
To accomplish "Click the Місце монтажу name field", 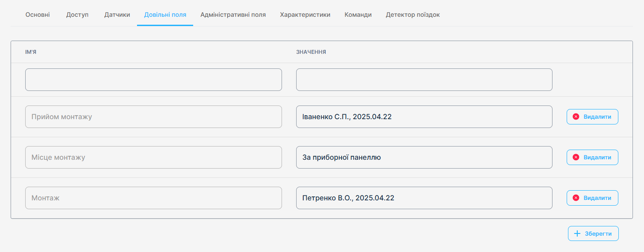I will click(153, 157).
